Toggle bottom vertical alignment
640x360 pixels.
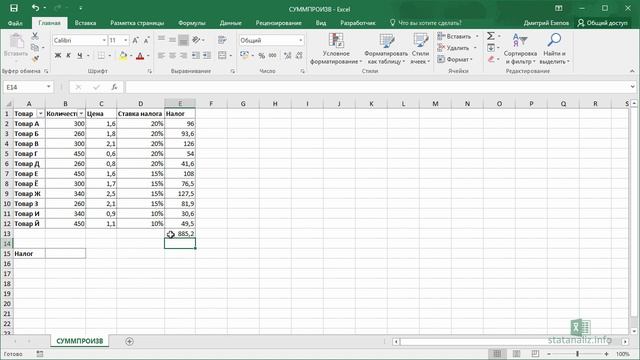tap(183, 40)
